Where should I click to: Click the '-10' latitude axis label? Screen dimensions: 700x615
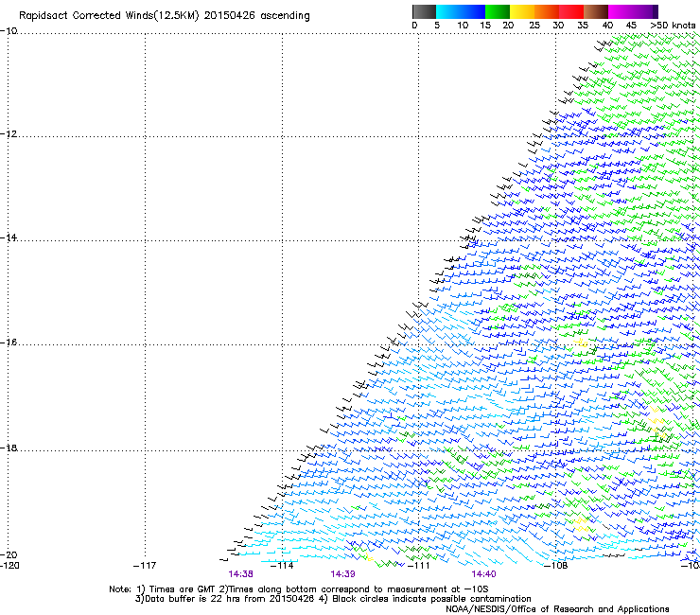[x=9, y=31]
